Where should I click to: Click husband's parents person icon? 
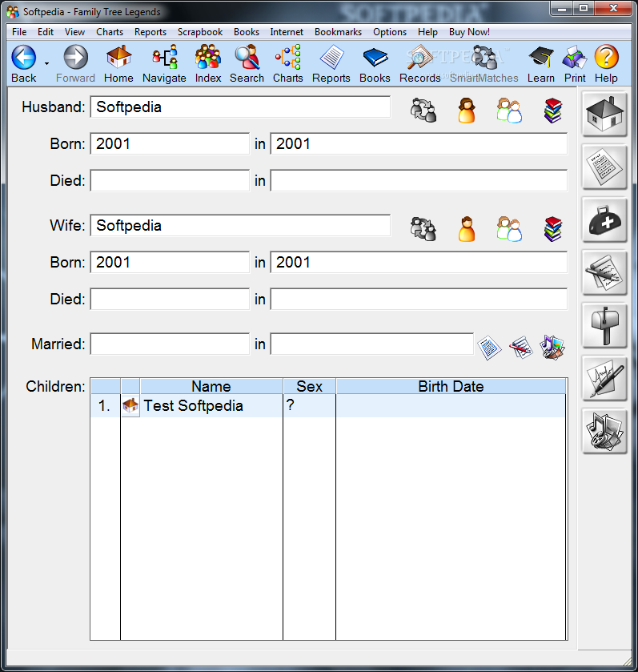467,111
